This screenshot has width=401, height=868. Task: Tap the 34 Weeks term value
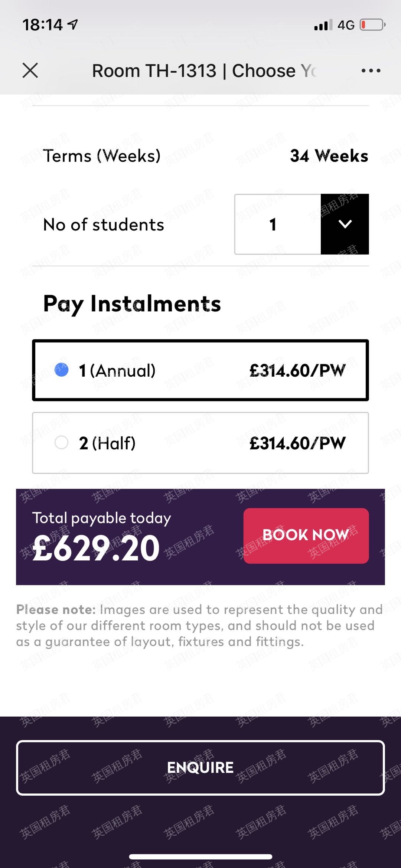(329, 156)
